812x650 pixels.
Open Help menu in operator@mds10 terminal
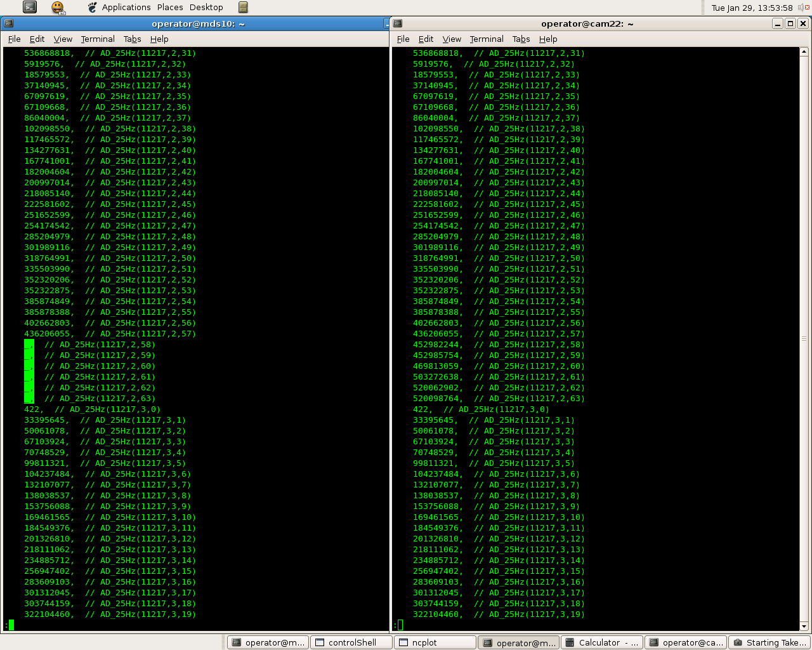click(159, 39)
